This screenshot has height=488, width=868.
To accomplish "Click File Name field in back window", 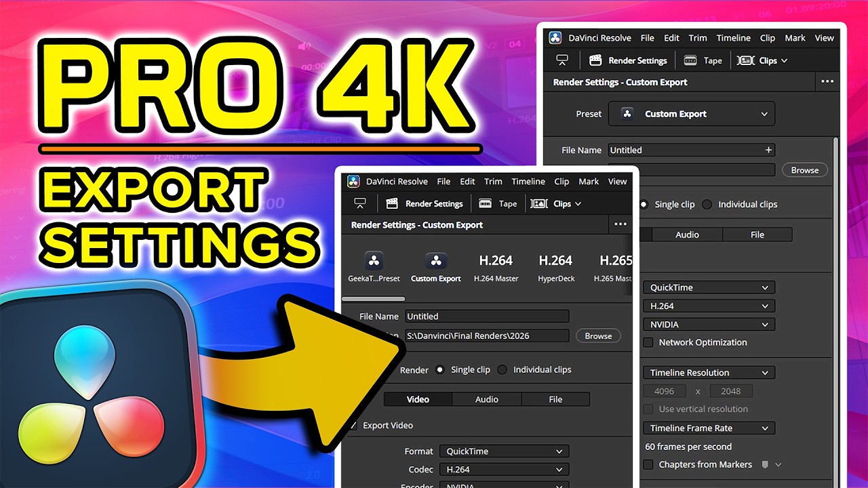I will click(x=692, y=150).
